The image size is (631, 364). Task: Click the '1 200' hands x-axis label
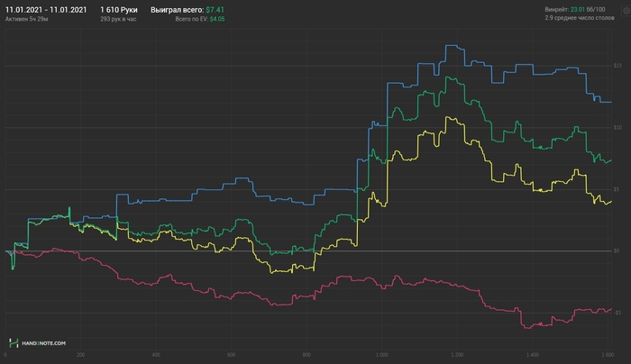click(457, 355)
